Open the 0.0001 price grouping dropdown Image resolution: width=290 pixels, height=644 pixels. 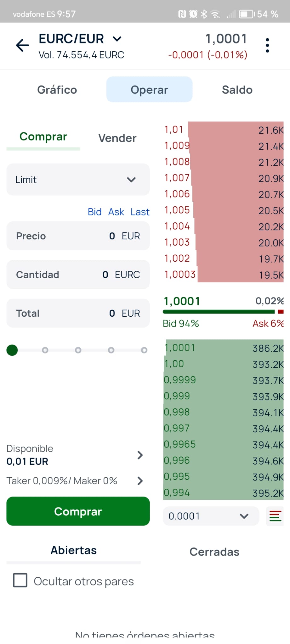pyautogui.click(x=211, y=516)
